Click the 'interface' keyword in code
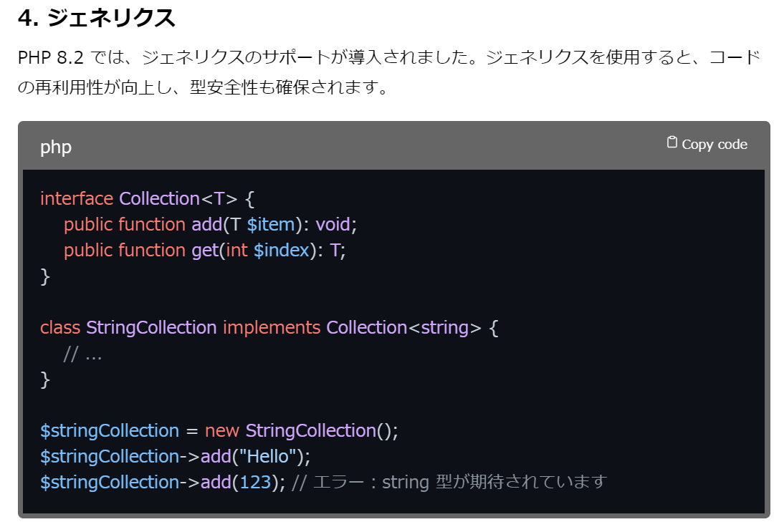The width and height of the screenshot is (779, 532). tap(77, 198)
